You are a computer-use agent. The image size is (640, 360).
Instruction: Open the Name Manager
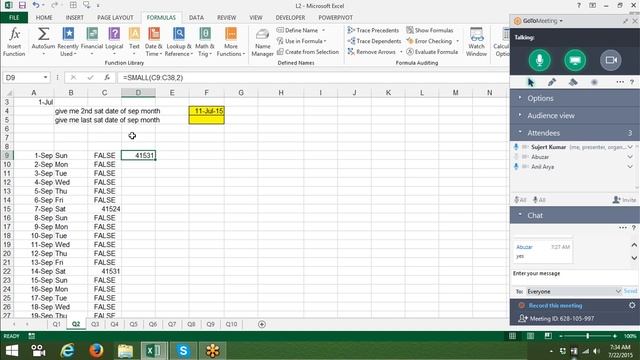click(x=262, y=42)
